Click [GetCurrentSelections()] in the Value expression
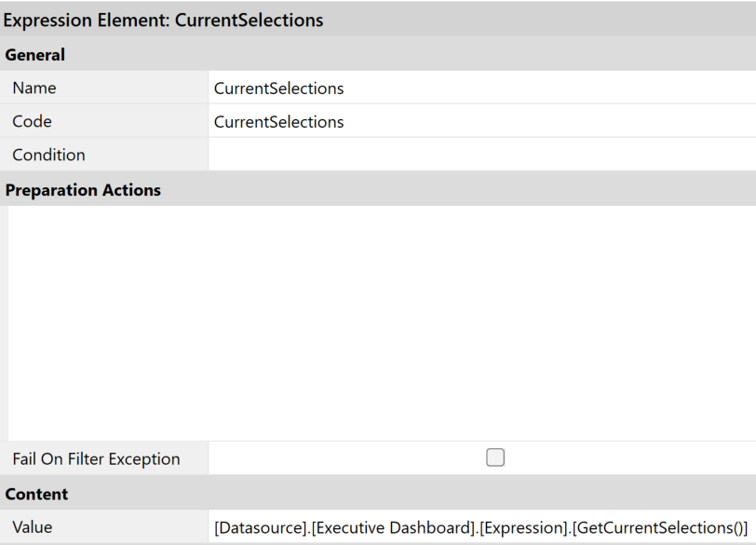The image size is (756, 545). pos(660,527)
